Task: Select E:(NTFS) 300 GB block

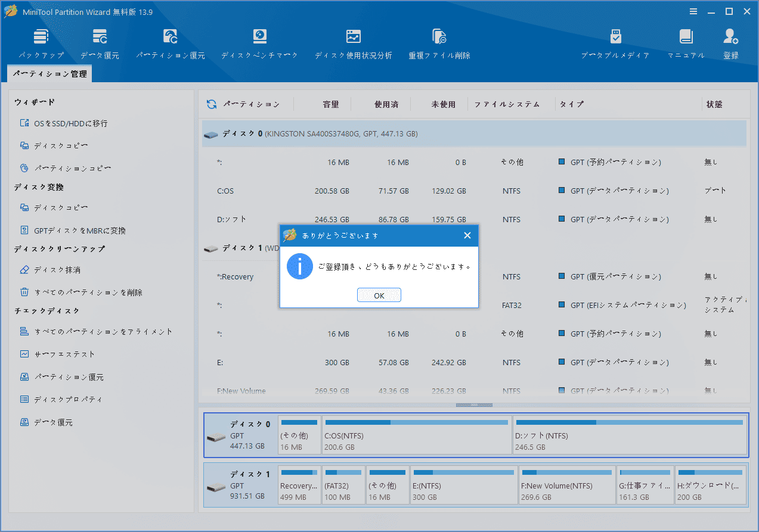Action: point(463,485)
